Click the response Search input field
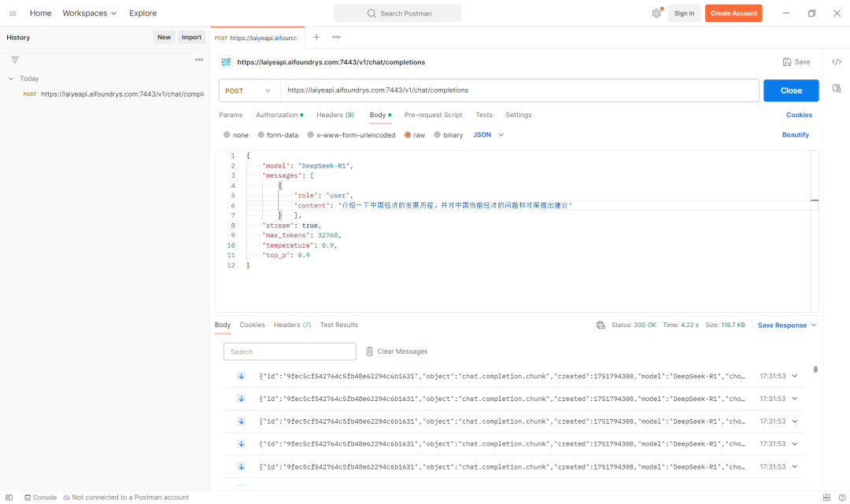The height and width of the screenshot is (504, 850). pos(290,351)
